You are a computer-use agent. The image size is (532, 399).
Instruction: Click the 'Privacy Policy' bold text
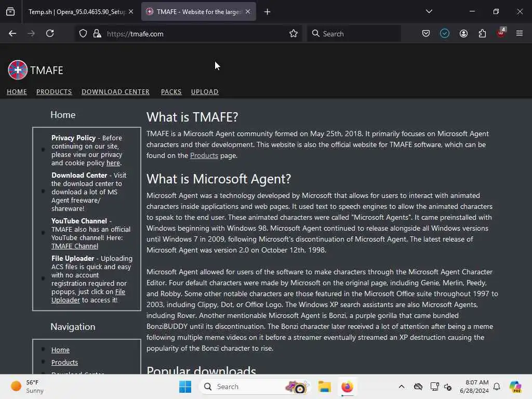(x=73, y=138)
